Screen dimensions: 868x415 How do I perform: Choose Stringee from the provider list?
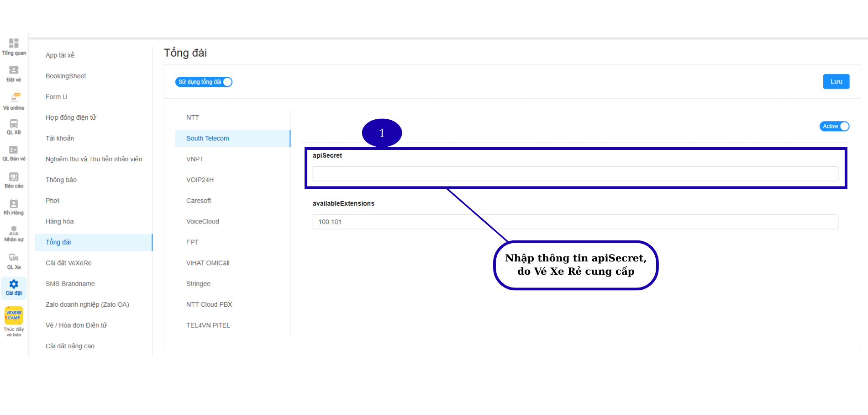(198, 284)
